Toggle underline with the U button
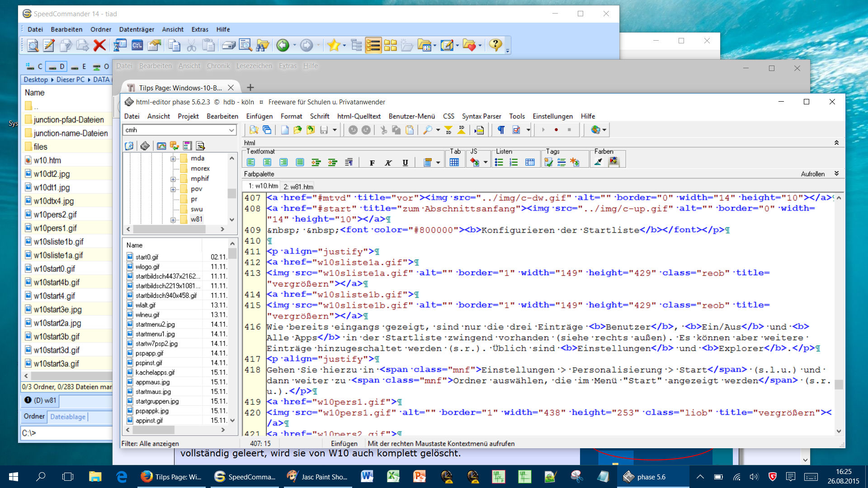Viewport: 868px width, 488px height. (405, 163)
